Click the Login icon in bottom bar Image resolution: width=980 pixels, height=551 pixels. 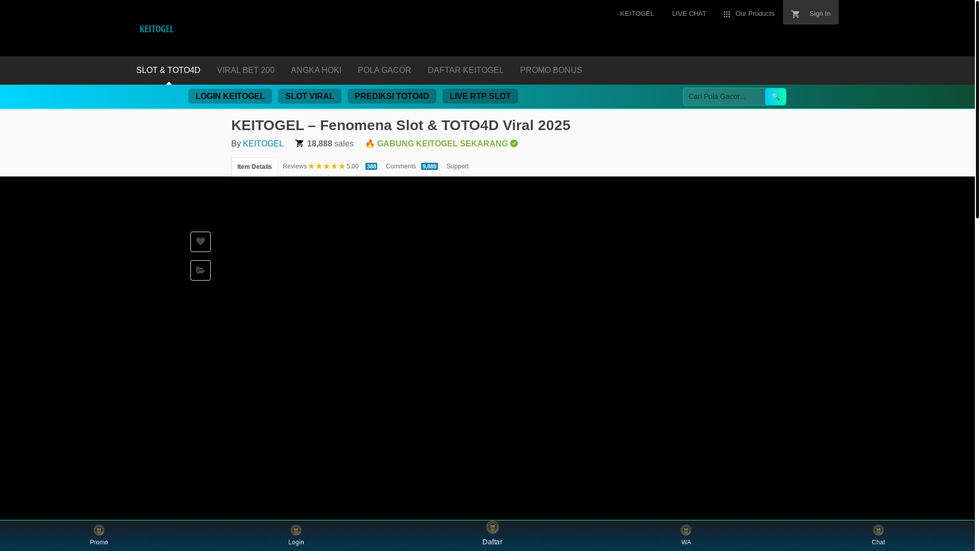[x=296, y=530]
